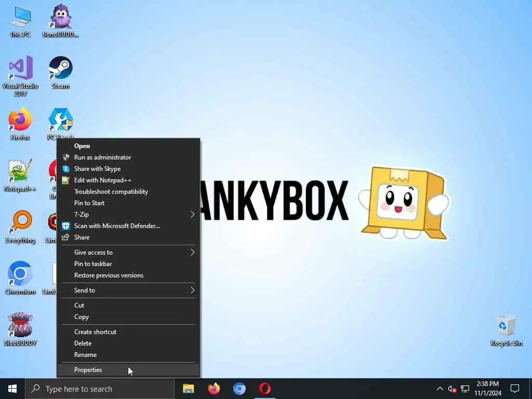This screenshot has width=532, height=399.
Task: Choose Rename in the context menu
Action: coord(129,354)
